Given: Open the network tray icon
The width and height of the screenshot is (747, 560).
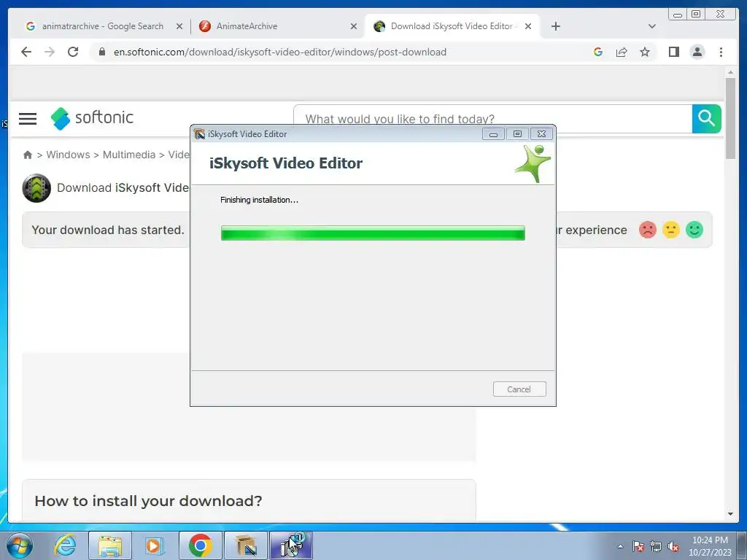Looking at the screenshot, I should [x=656, y=546].
